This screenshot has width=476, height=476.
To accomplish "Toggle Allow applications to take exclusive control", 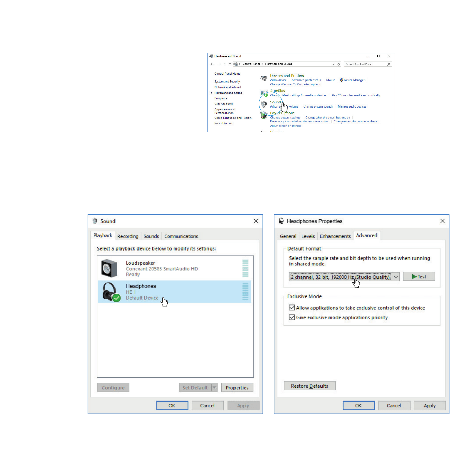I will pyautogui.click(x=292, y=308).
